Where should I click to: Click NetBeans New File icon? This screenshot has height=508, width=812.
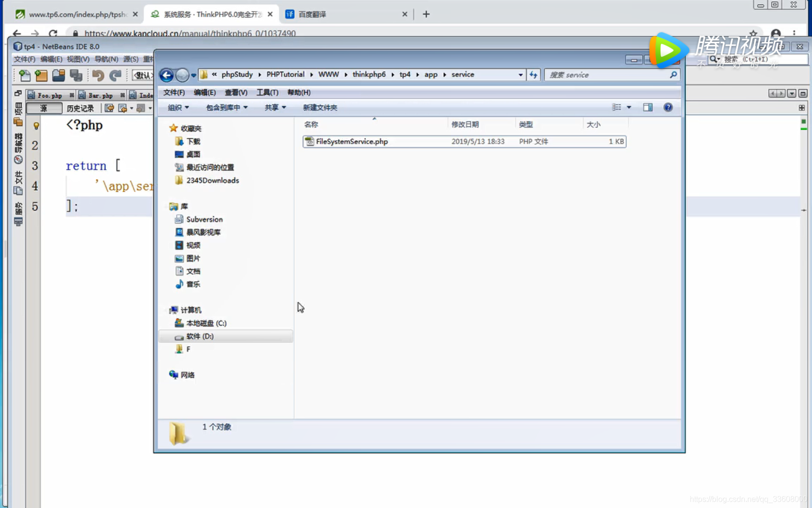point(25,75)
